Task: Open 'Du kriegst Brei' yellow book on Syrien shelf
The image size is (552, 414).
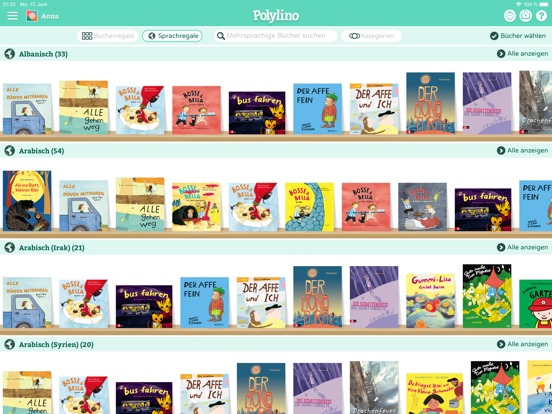Action: coord(434,394)
